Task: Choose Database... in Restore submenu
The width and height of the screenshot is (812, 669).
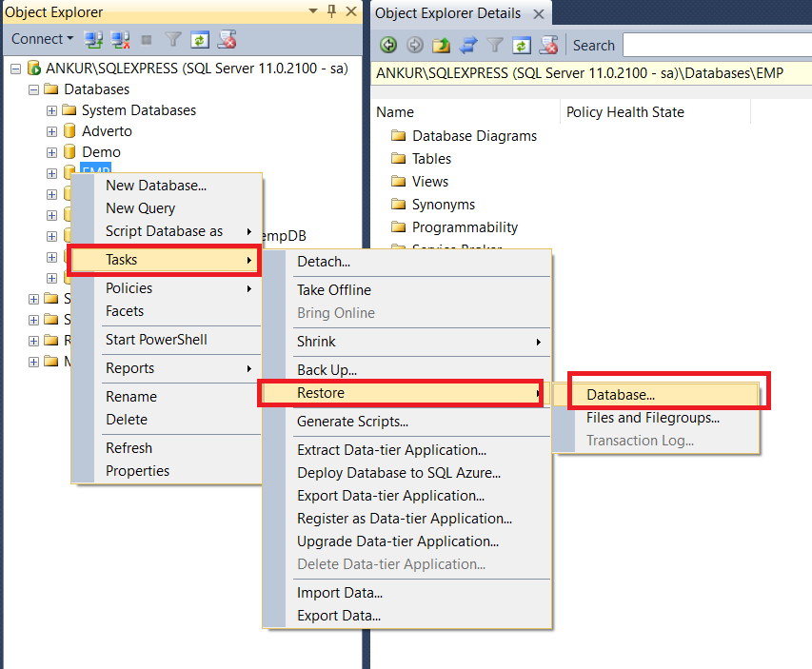Action: [x=656, y=395]
